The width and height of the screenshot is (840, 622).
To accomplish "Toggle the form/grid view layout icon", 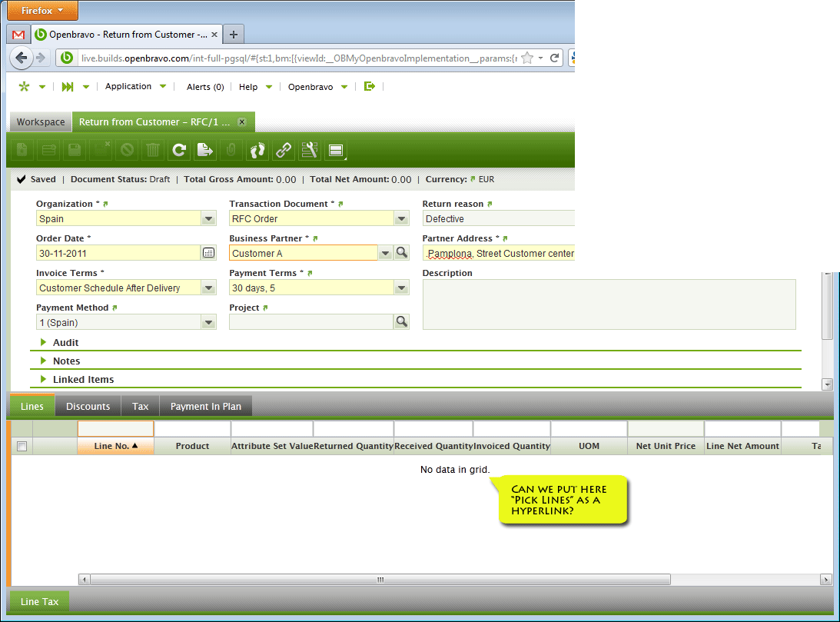I will pos(336,150).
